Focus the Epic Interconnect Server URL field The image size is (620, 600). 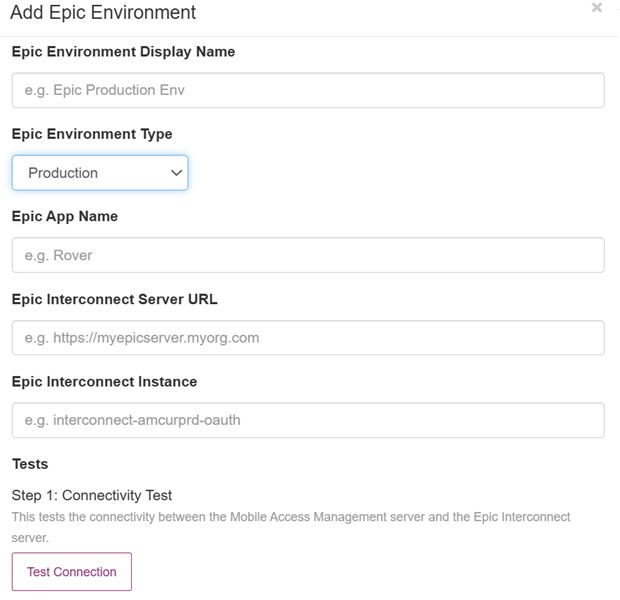[x=308, y=338]
